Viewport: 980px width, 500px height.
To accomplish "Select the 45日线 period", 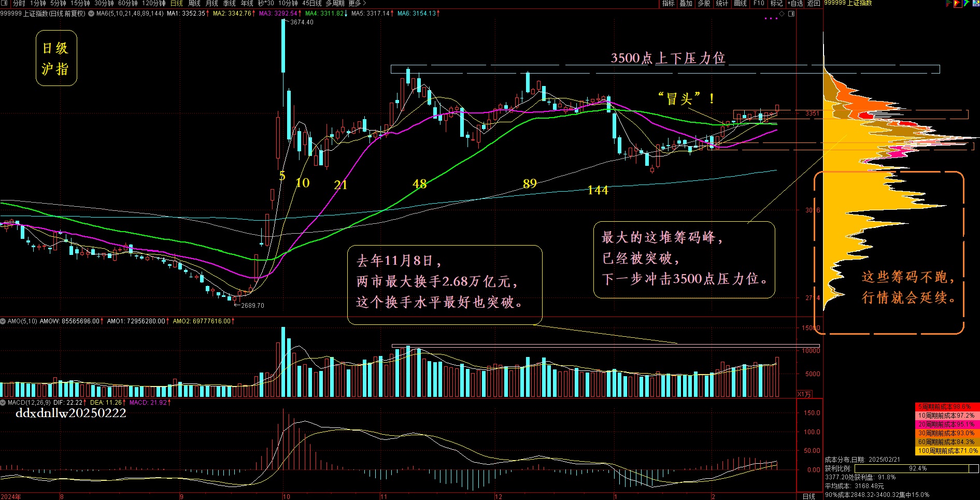I will point(312,3).
